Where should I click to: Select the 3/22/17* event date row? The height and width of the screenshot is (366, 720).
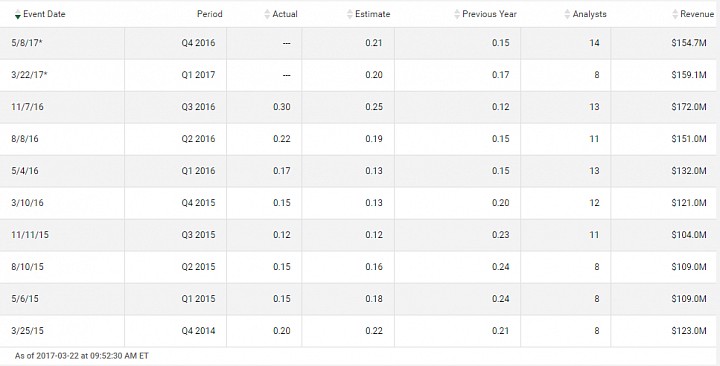[360, 75]
